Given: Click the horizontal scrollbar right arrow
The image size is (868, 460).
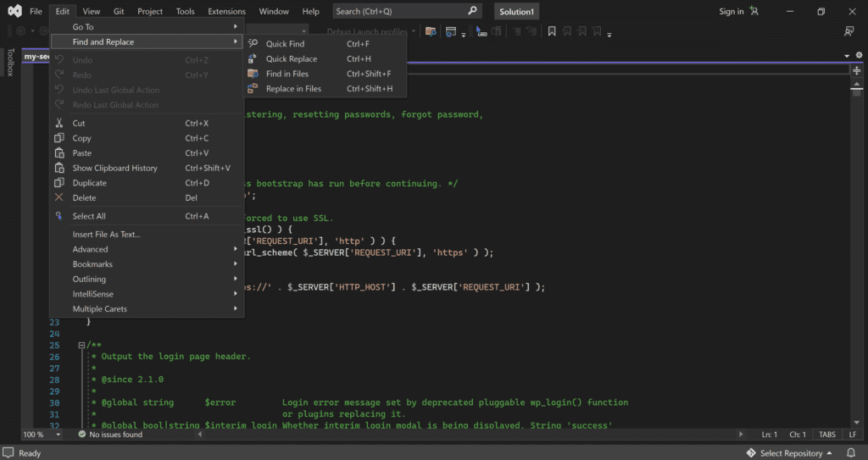Looking at the screenshot, I should pyautogui.click(x=741, y=435).
